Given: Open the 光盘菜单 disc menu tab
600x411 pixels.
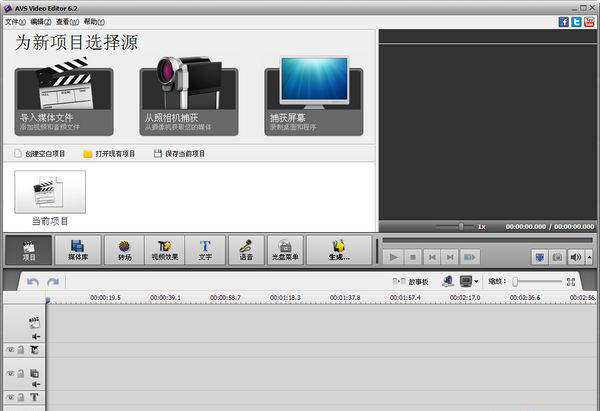Looking at the screenshot, I should tap(285, 250).
